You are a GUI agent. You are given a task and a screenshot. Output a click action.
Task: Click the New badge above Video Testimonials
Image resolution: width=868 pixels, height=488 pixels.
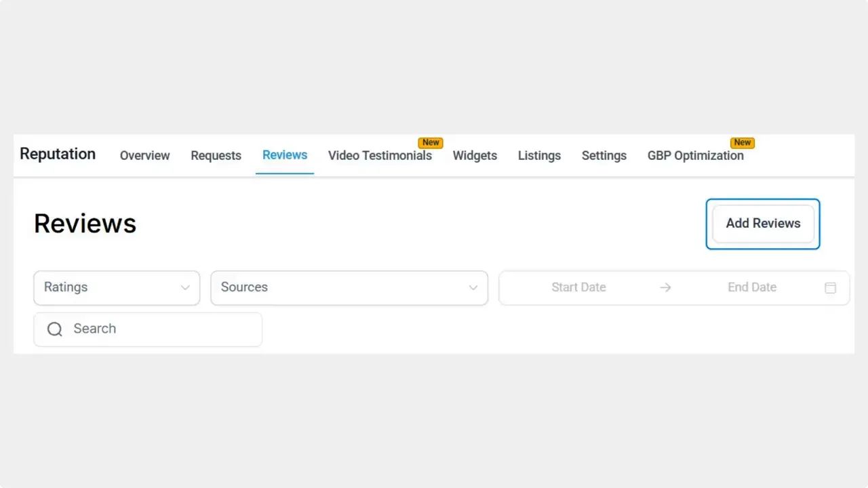tap(430, 142)
